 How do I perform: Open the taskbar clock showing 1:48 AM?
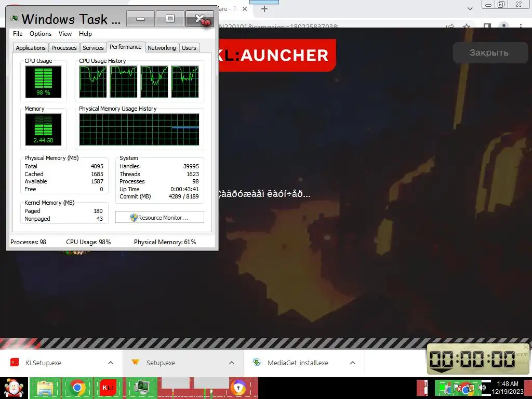coord(508,388)
